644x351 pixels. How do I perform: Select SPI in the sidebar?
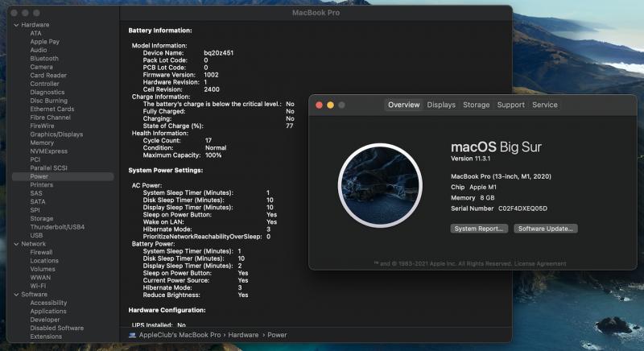[x=35, y=210]
